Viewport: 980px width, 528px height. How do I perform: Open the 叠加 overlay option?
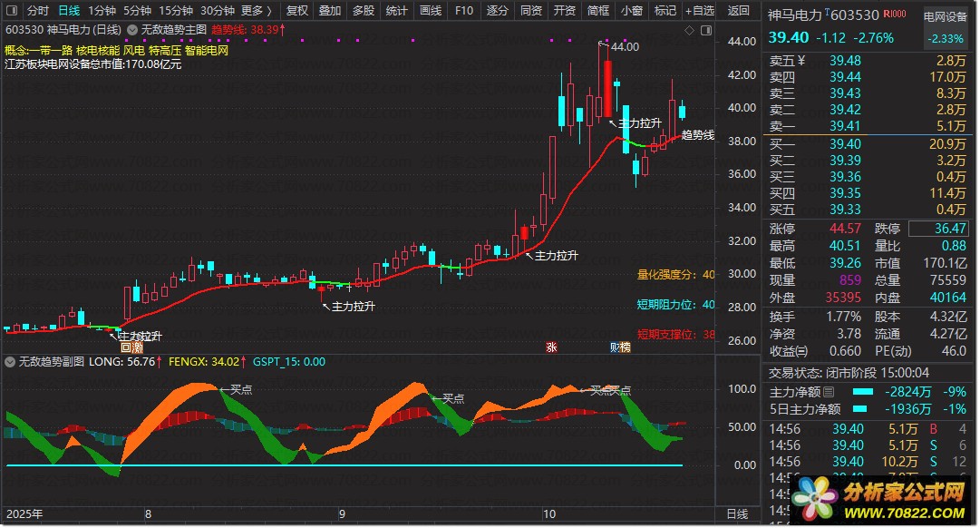[x=330, y=11]
